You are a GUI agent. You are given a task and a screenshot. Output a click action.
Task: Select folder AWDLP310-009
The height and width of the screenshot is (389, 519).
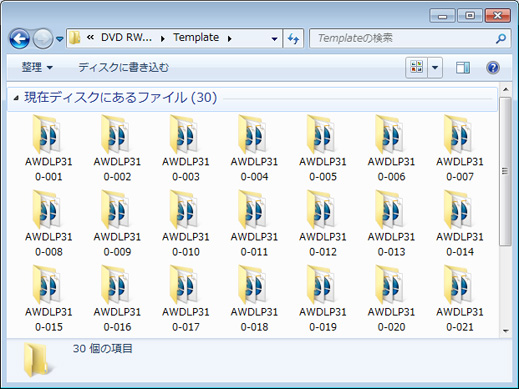117,223
